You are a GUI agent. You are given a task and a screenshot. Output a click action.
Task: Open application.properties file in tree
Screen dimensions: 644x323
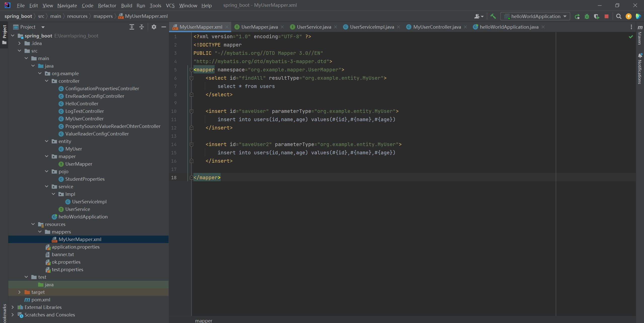[x=75, y=247]
